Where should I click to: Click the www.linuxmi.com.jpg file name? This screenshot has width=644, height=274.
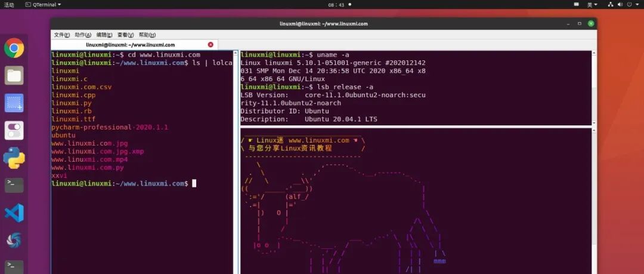[x=89, y=143]
